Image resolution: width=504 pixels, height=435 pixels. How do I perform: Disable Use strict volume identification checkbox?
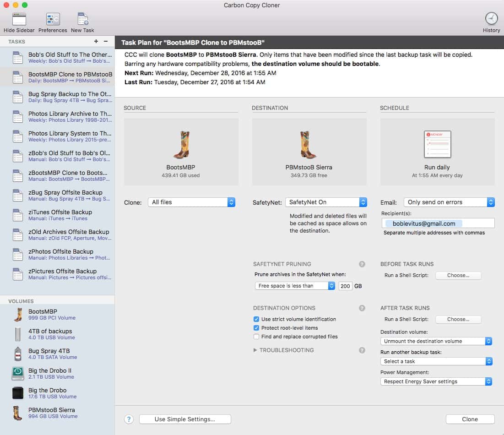[256, 319]
